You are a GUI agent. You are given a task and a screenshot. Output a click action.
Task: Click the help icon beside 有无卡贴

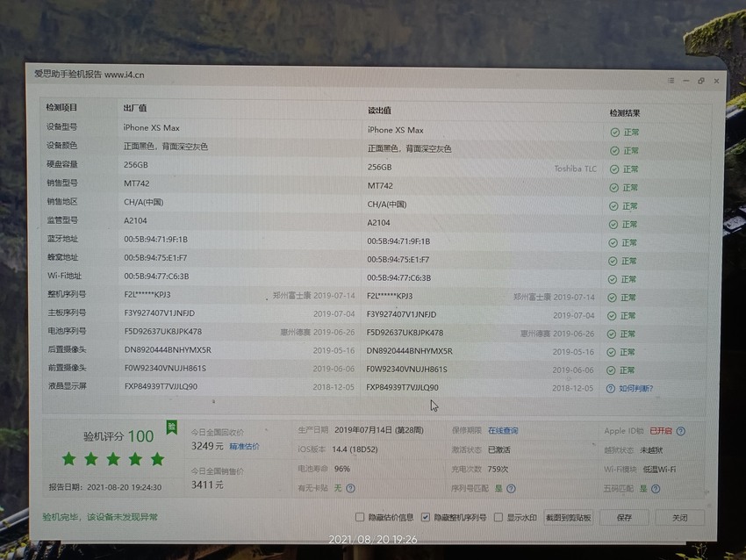(x=351, y=488)
